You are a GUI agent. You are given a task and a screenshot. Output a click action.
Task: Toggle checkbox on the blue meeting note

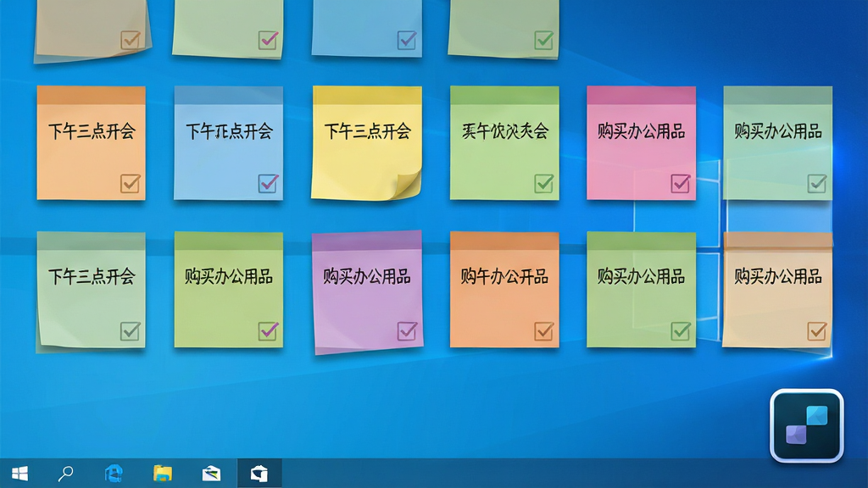point(268,184)
